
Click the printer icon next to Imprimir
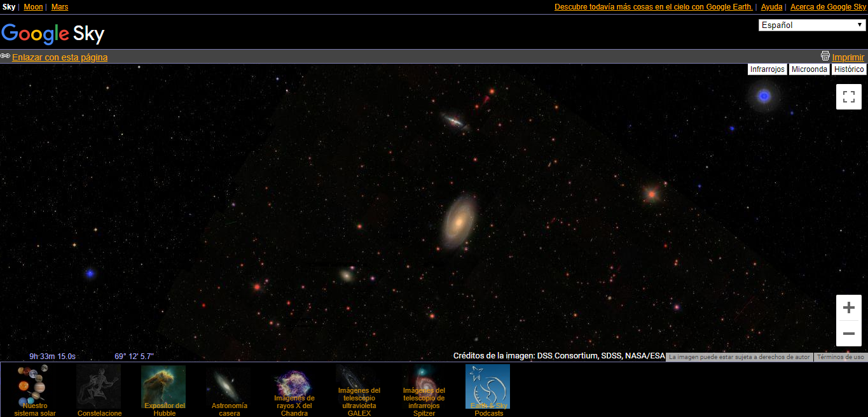coord(825,56)
